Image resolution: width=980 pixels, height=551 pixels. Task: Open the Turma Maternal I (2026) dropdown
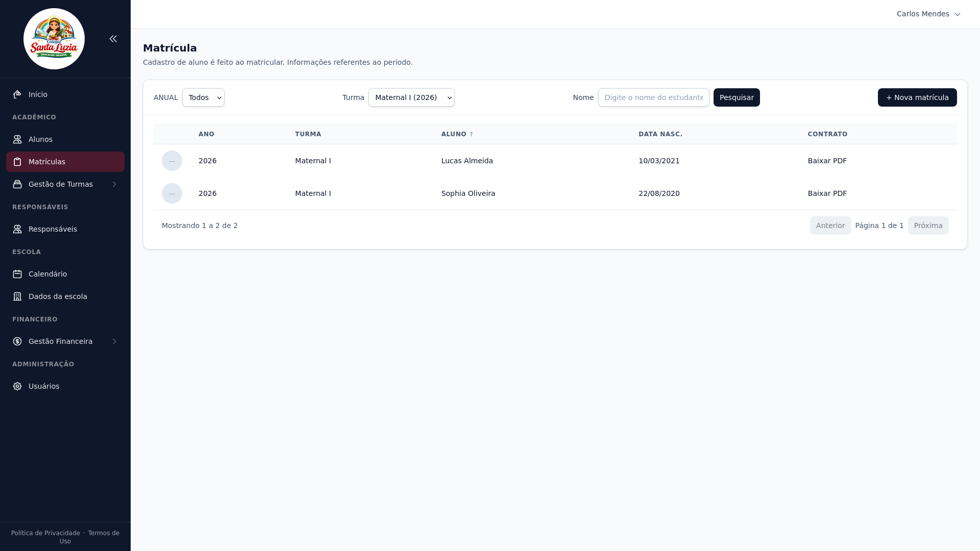411,97
